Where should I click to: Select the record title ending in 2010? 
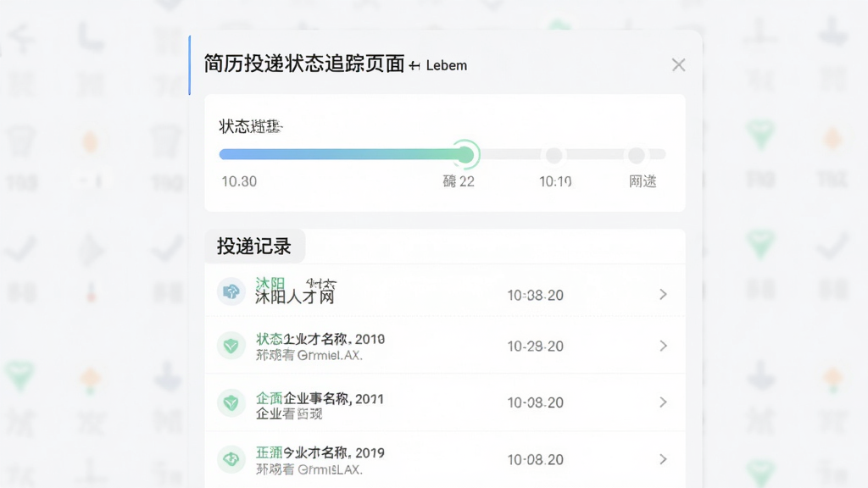tap(320, 339)
